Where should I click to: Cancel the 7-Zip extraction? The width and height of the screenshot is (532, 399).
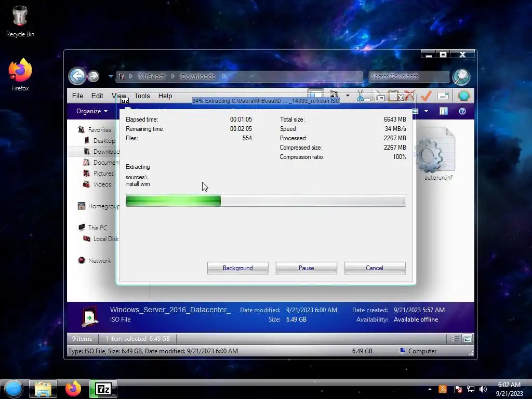click(375, 268)
